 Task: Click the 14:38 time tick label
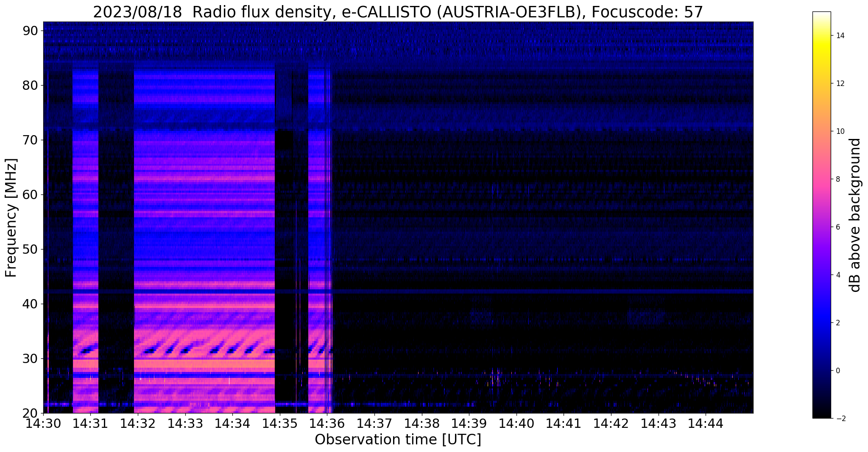(x=421, y=423)
